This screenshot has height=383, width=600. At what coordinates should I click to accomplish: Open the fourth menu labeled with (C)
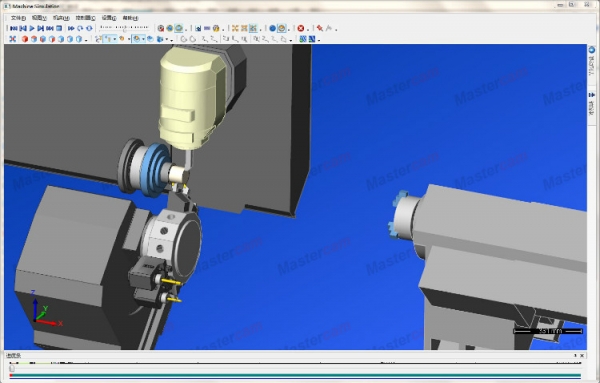tap(85, 18)
